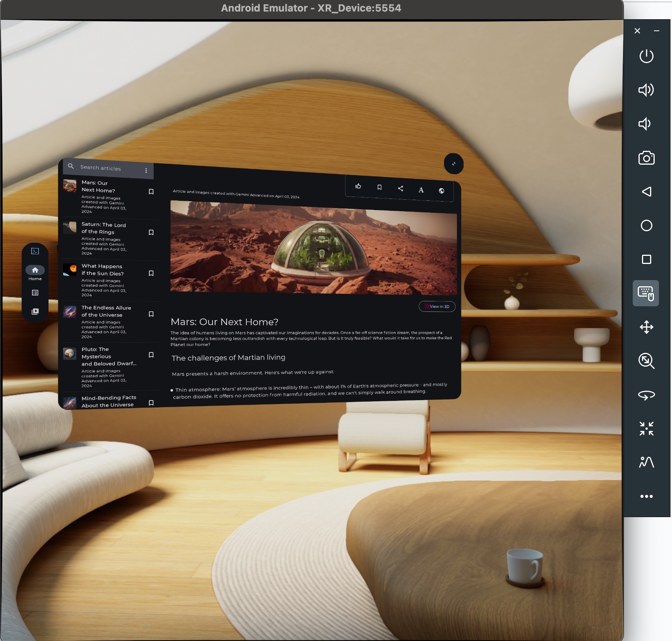Click the View in 3D button
The width and height of the screenshot is (672, 641).
pyautogui.click(x=437, y=306)
